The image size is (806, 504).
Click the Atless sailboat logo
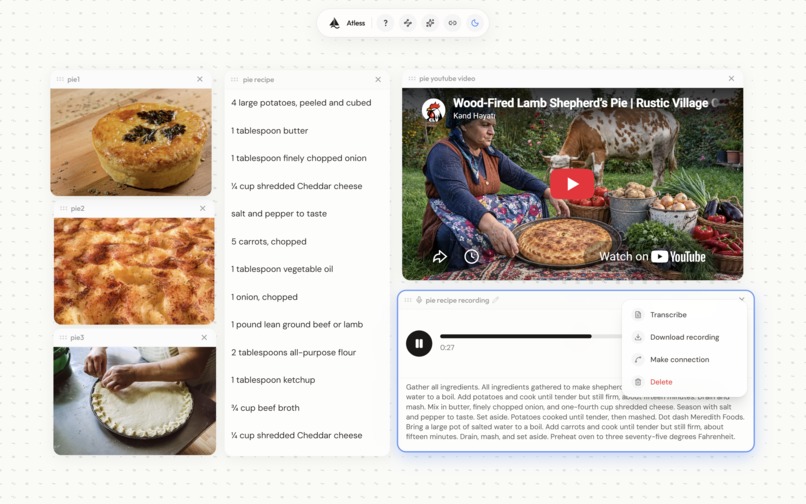click(335, 23)
